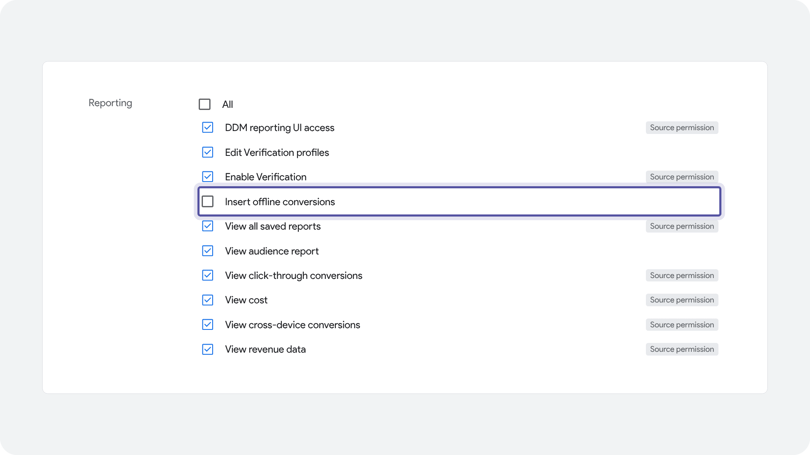This screenshot has width=810, height=455.
Task: Uncheck View cross-device conversions checkbox
Action: [208, 325]
